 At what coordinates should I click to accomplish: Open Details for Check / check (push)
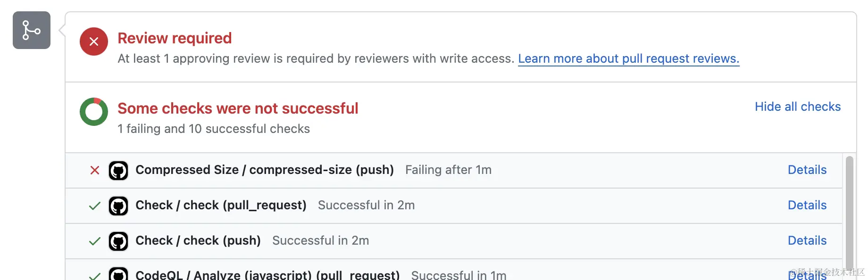tap(807, 240)
